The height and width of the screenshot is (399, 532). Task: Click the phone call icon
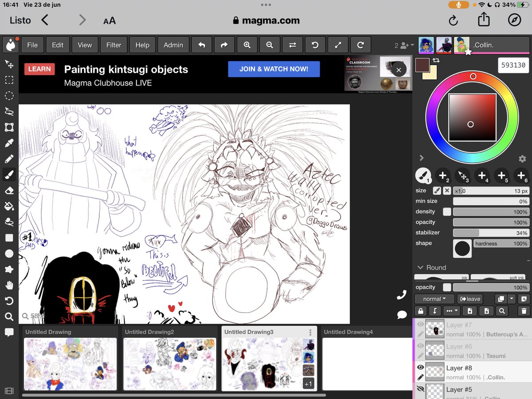402,294
